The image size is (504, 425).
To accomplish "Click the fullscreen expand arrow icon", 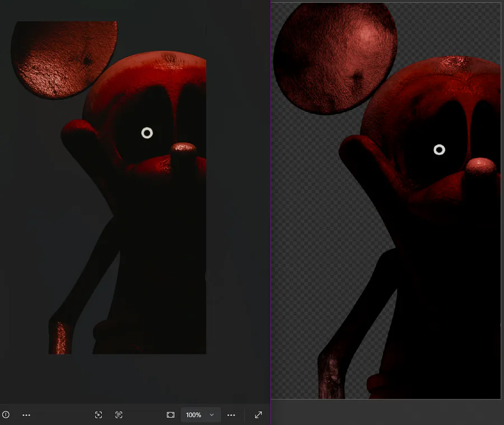I will click(x=258, y=415).
